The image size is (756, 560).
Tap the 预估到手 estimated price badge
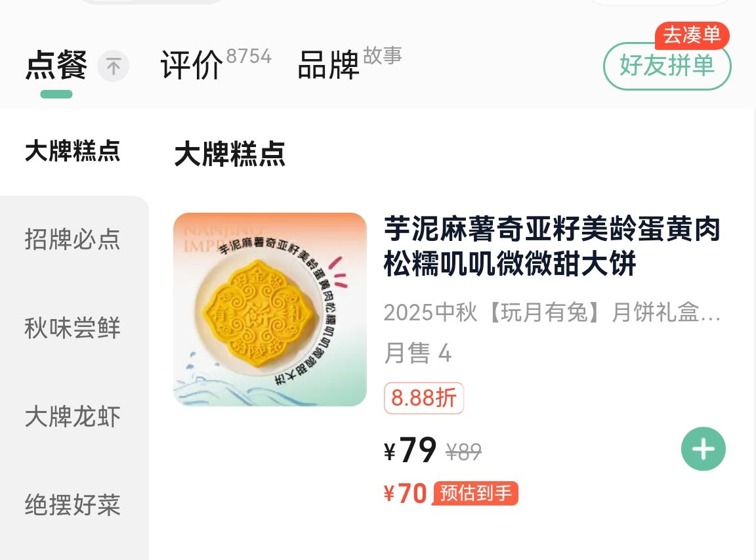(476, 493)
